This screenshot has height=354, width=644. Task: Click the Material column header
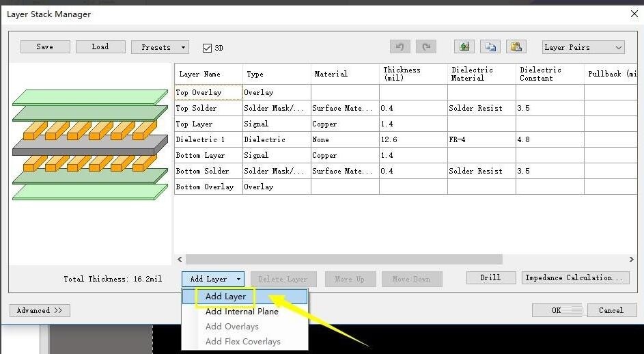[x=345, y=74]
